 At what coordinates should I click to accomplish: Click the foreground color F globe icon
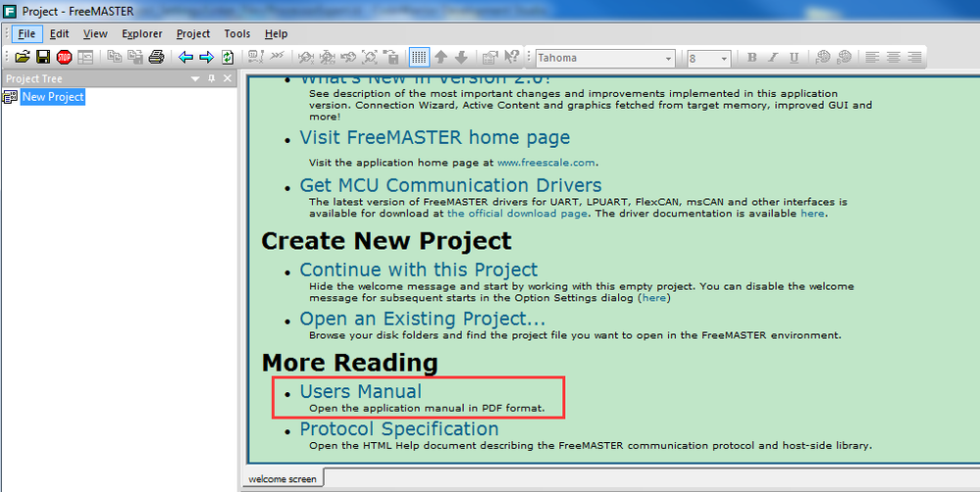822,58
